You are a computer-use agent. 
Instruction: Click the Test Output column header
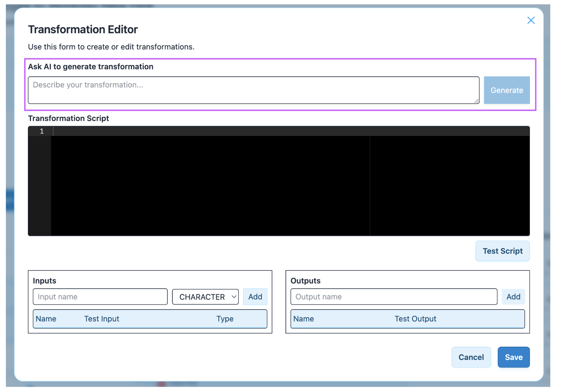pos(415,319)
